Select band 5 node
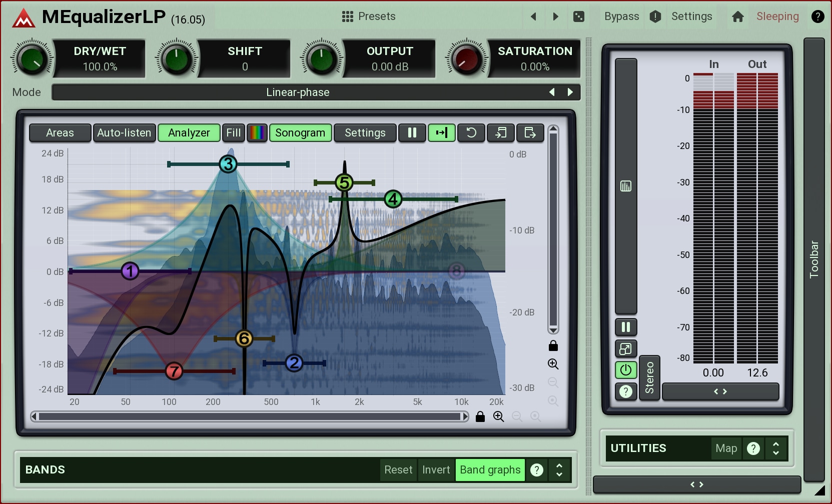Viewport: 832px width, 504px height. pyautogui.click(x=344, y=182)
